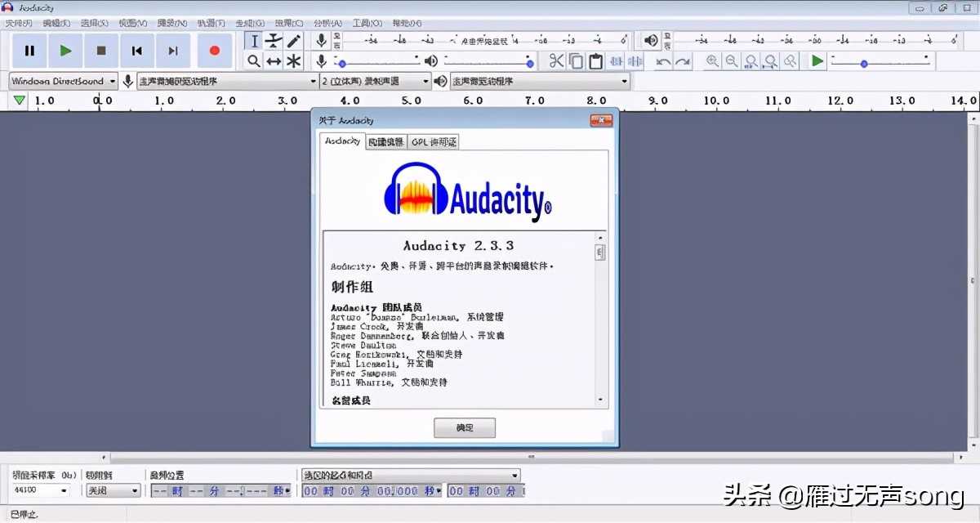
Task: Adjust the play-at-speed slider
Action: 880,61
